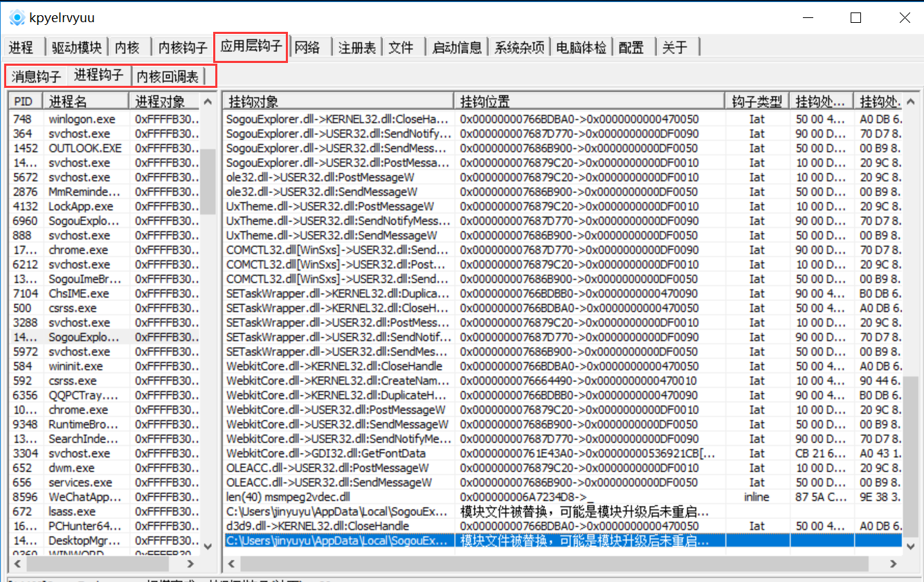Switch to the 进程 main tab
Screen dimensions: 924x582
pos(21,47)
